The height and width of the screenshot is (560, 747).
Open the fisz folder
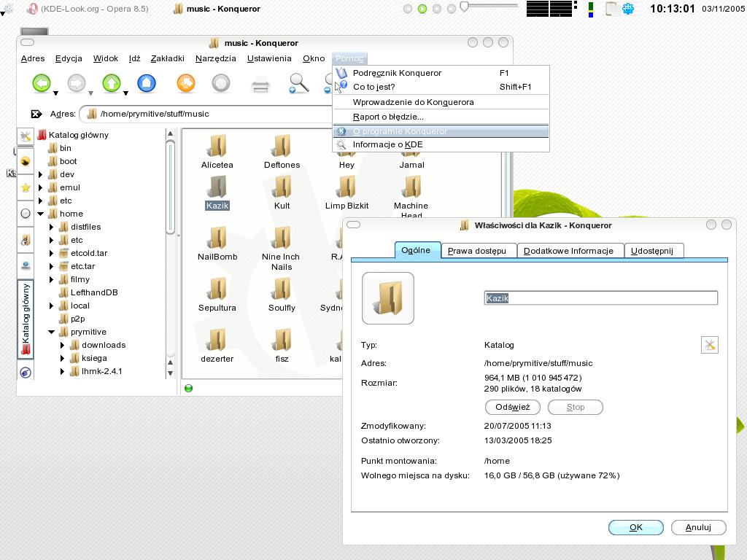[x=282, y=346]
